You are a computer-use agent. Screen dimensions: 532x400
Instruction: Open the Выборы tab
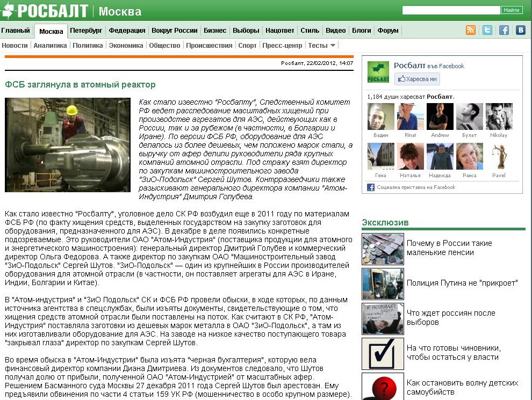coord(246,31)
